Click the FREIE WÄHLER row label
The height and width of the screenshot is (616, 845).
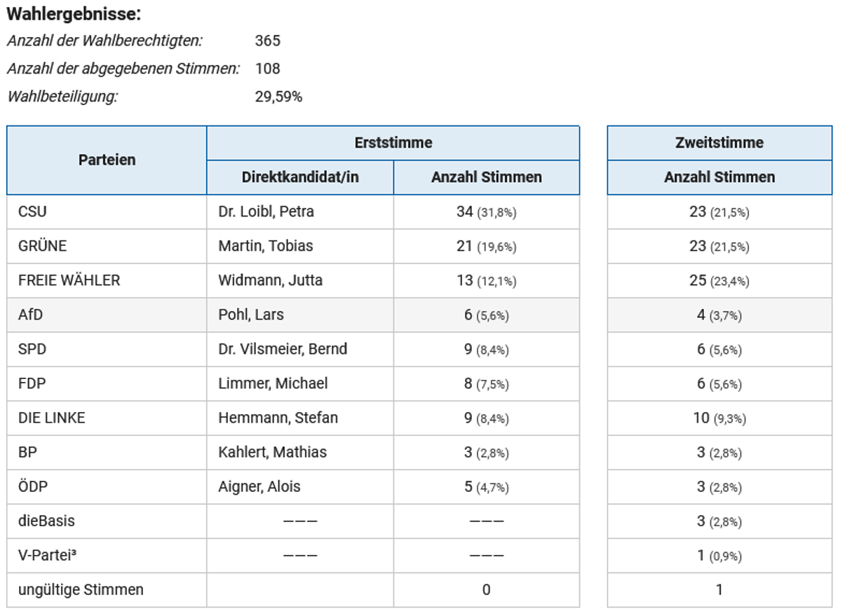coord(69,280)
